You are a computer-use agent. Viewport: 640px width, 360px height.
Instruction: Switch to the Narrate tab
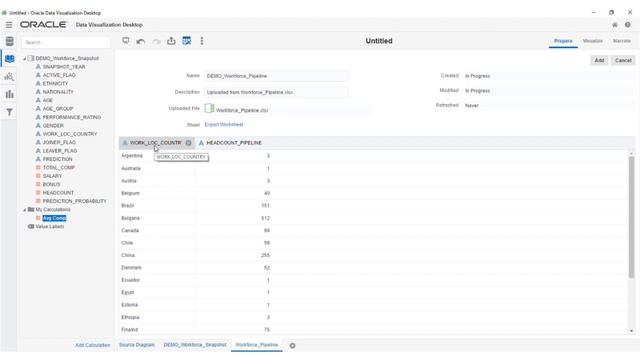[x=622, y=41]
